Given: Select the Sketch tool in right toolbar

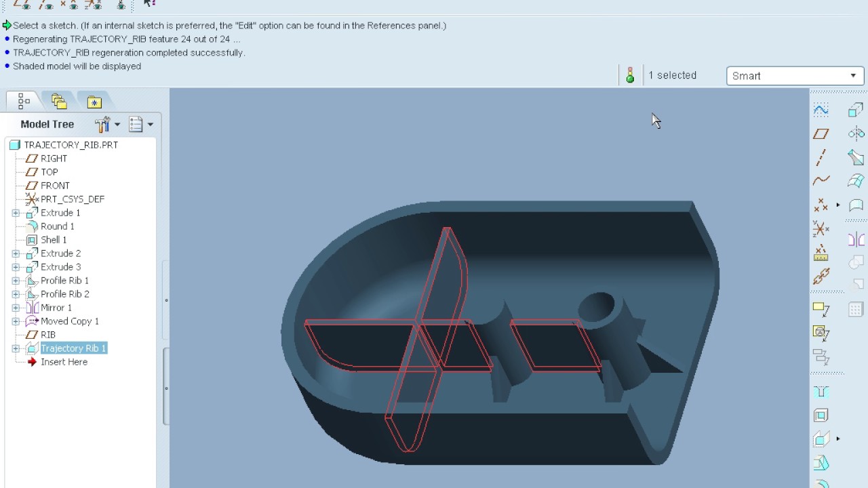Looking at the screenshot, I should point(821,110).
